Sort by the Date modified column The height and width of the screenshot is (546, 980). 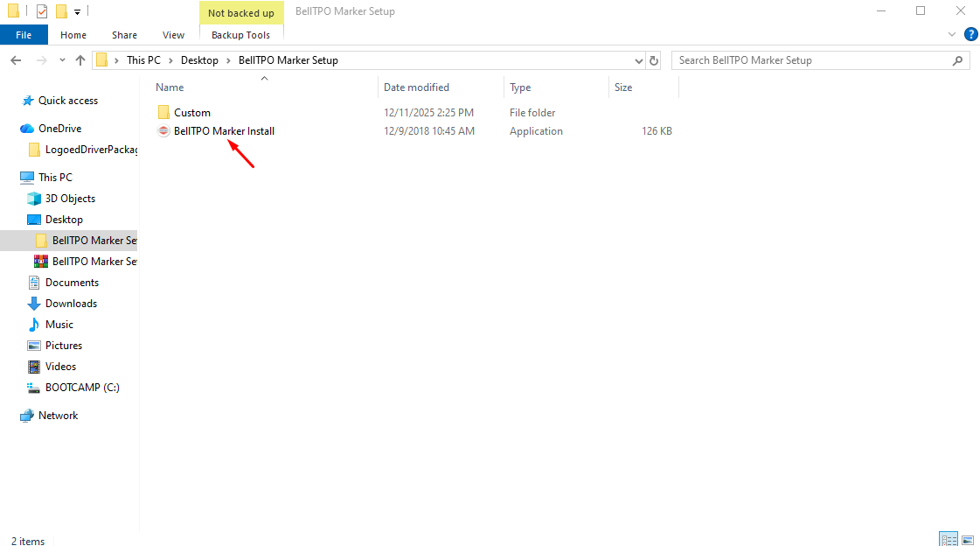click(x=416, y=87)
